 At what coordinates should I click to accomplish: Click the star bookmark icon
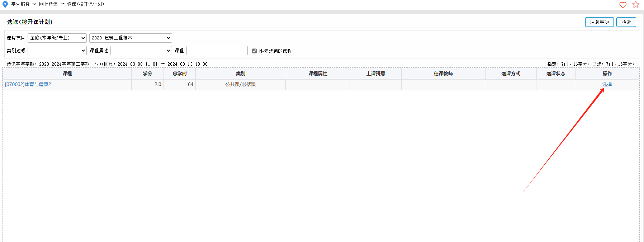tap(636, 5)
